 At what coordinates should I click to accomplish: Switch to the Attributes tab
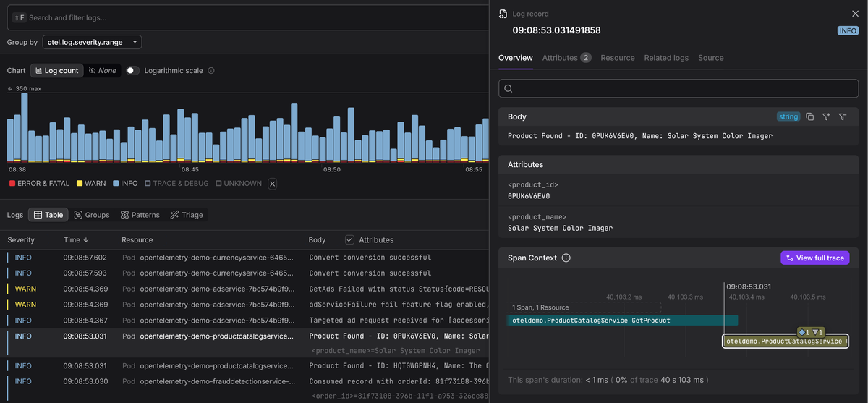click(560, 58)
